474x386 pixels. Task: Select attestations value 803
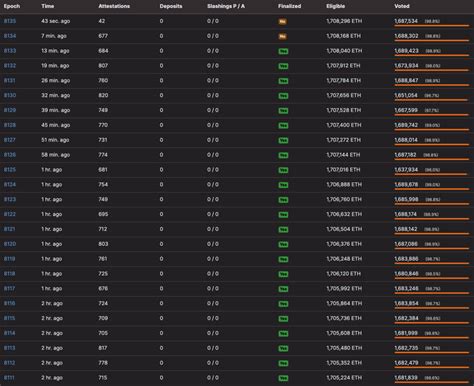[103, 244]
